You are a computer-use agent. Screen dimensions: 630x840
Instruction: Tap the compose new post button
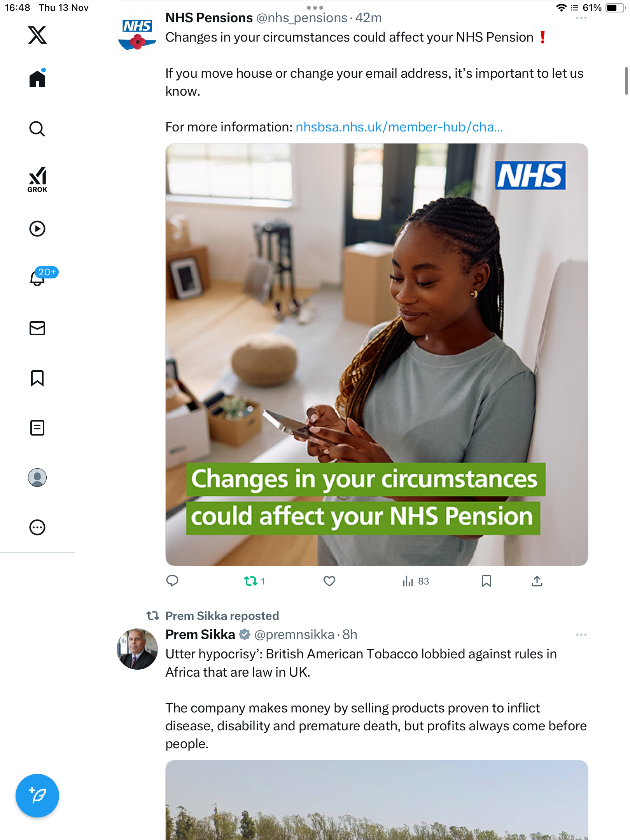(37, 796)
